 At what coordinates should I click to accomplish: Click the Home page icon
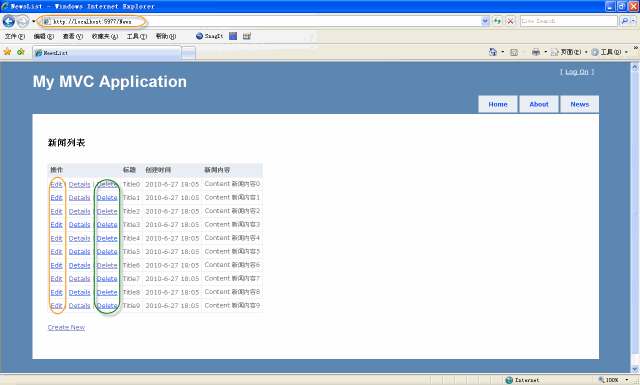click(x=493, y=52)
